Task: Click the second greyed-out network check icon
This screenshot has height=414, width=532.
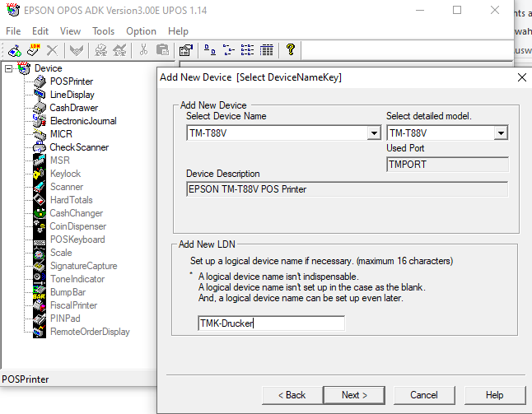Action: click(x=119, y=50)
